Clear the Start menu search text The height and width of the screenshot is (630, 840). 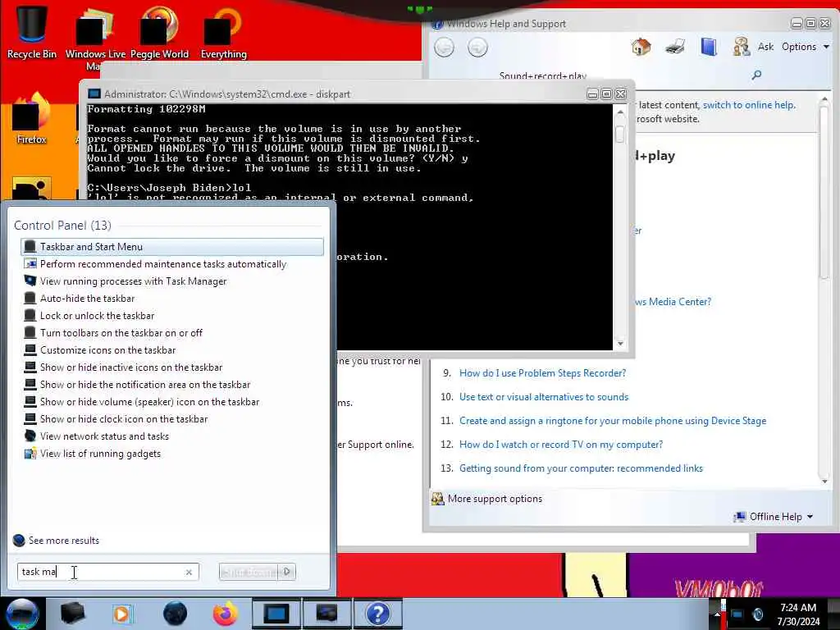coord(189,572)
